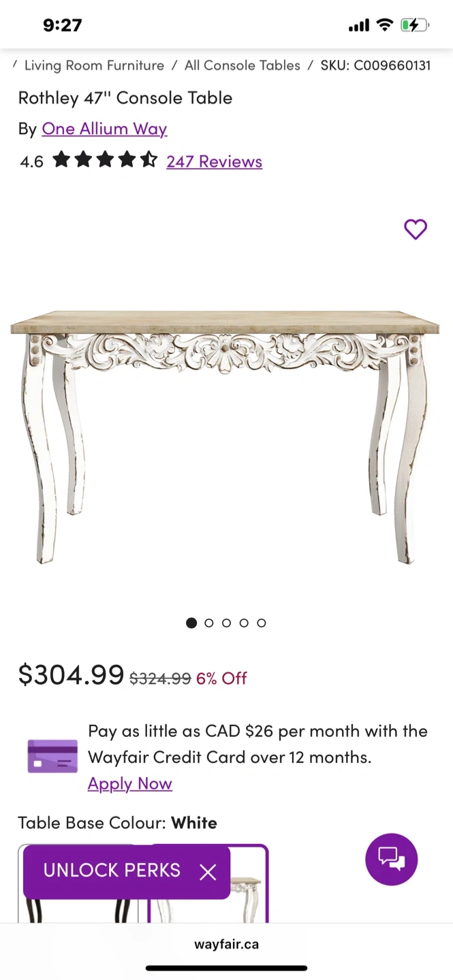Jump to the third carousel image dot
453x980 pixels.
tap(226, 623)
